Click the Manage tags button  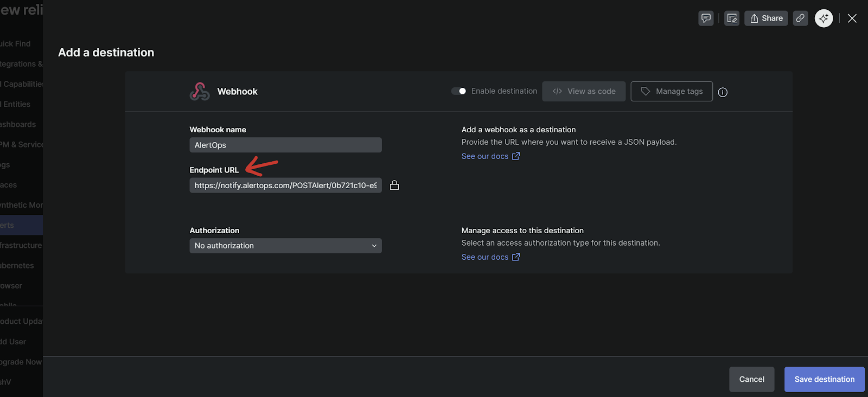(x=672, y=92)
